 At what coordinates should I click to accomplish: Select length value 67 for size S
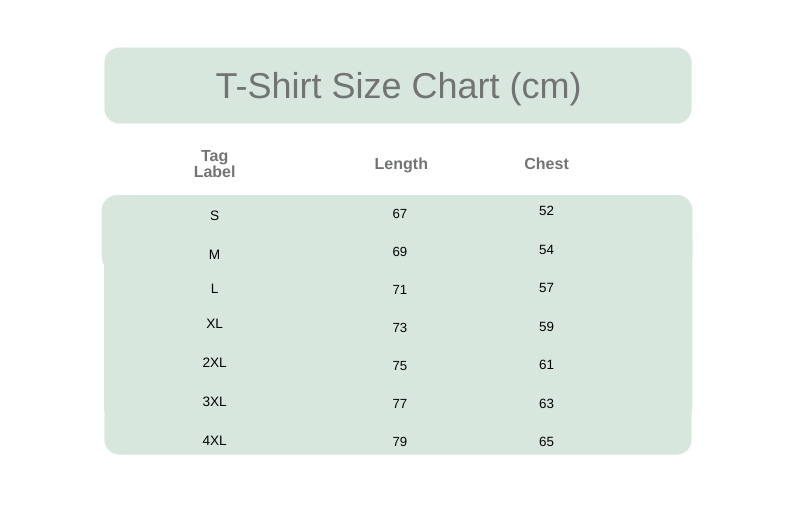tap(400, 214)
